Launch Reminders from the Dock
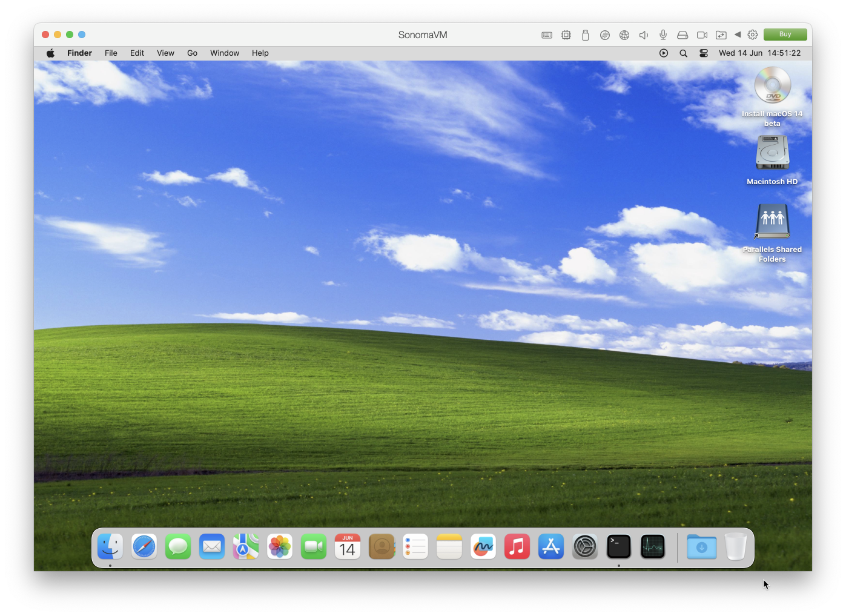This screenshot has height=616, width=846. coord(415,546)
